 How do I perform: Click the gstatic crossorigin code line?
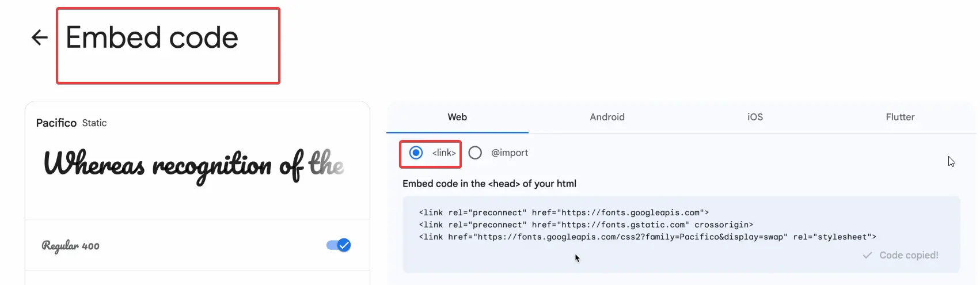tap(586, 225)
